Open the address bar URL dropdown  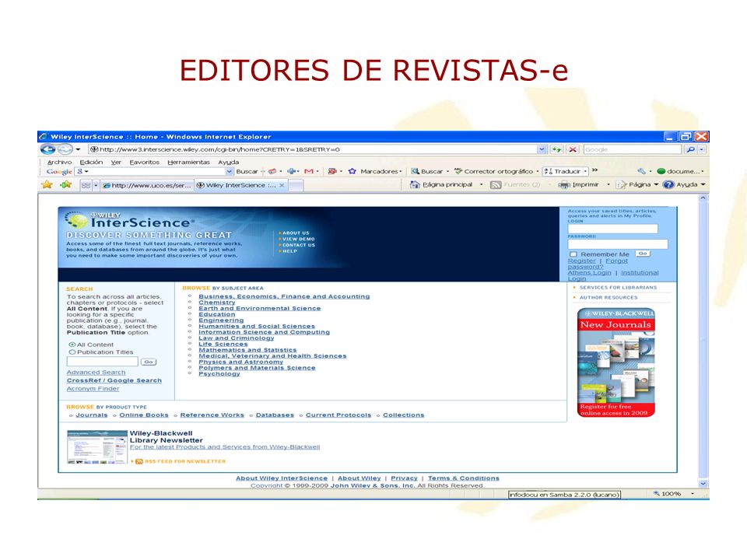pyautogui.click(x=542, y=149)
